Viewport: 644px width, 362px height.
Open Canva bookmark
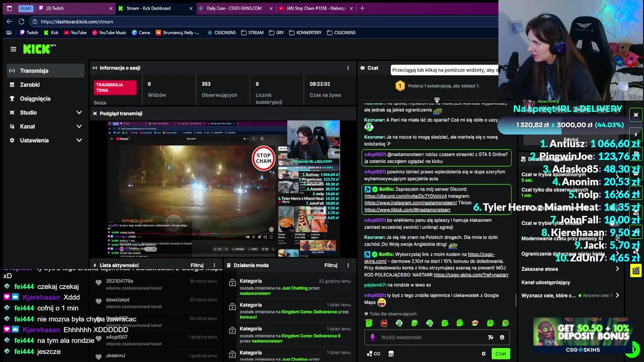141,33
